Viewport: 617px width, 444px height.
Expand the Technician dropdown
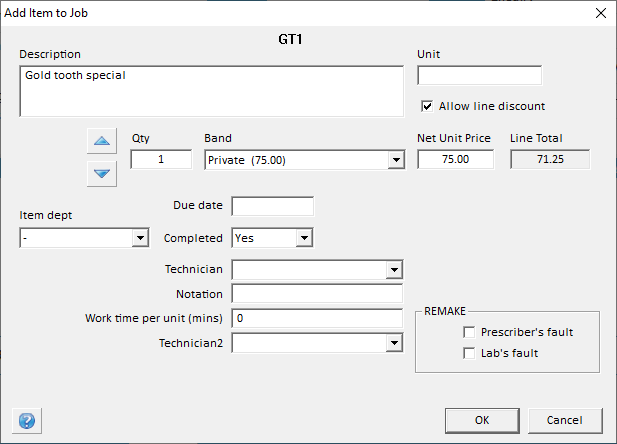click(x=394, y=270)
